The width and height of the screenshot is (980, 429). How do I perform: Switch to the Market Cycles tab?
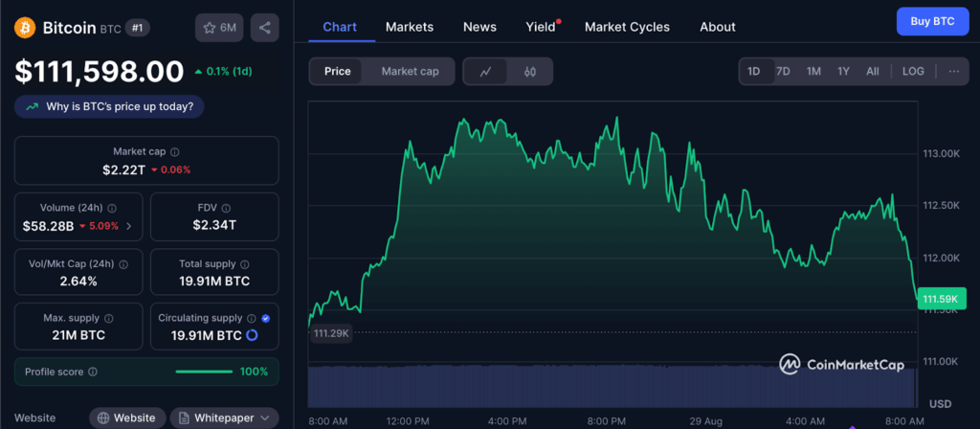click(x=627, y=27)
